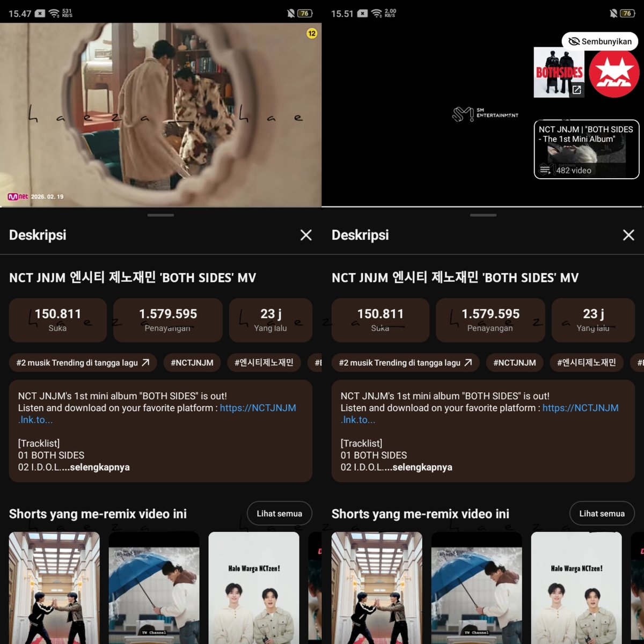
Task: Tap the red star channel subscribe icon
Action: (x=614, y=72)
